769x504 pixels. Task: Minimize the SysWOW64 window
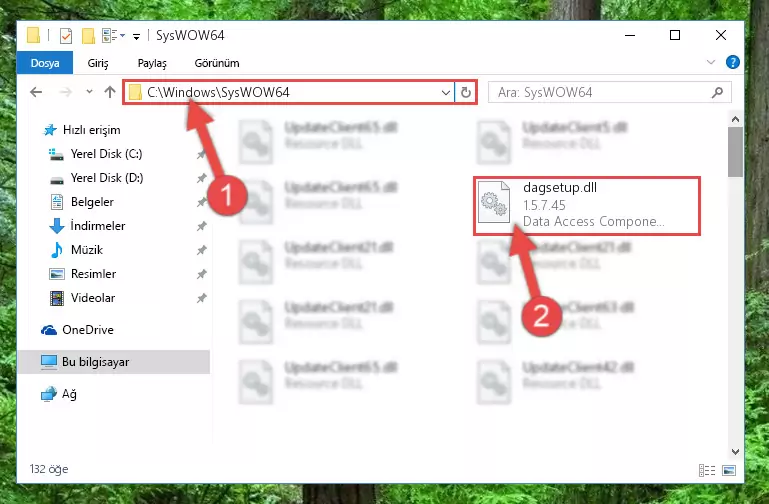(630, 35)
